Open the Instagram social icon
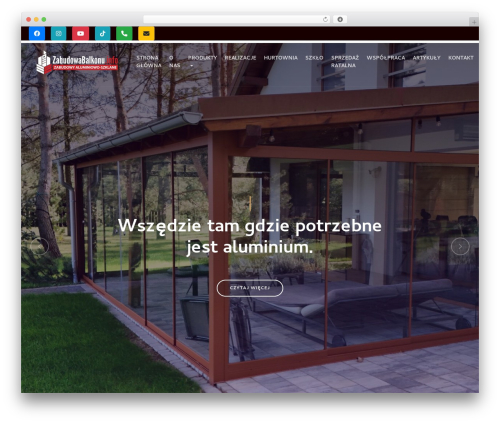The image size is (500, 423). [59, 33]
